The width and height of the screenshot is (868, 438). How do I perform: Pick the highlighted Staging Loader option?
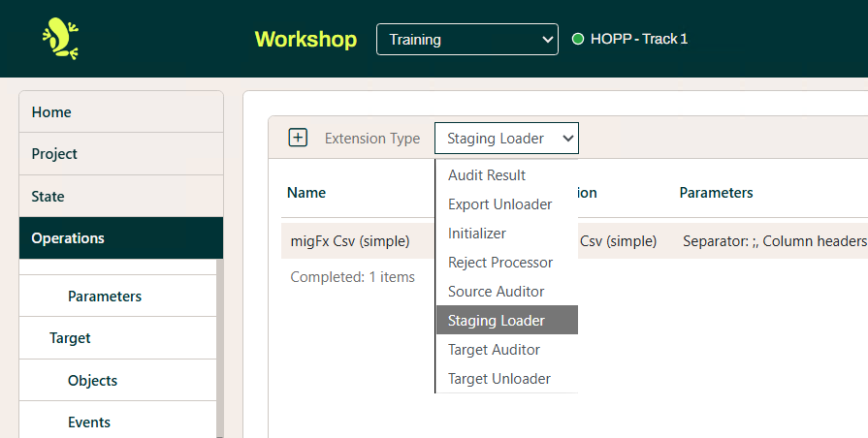507,320
